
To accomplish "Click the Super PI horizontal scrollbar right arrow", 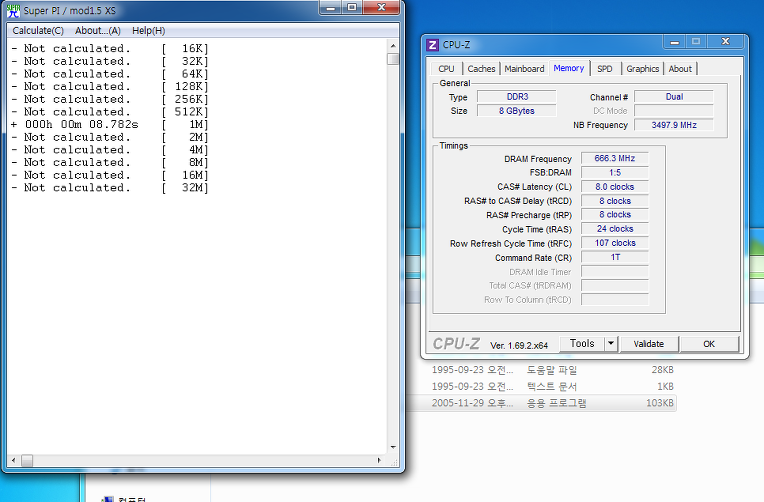I will tap(379, 460).
